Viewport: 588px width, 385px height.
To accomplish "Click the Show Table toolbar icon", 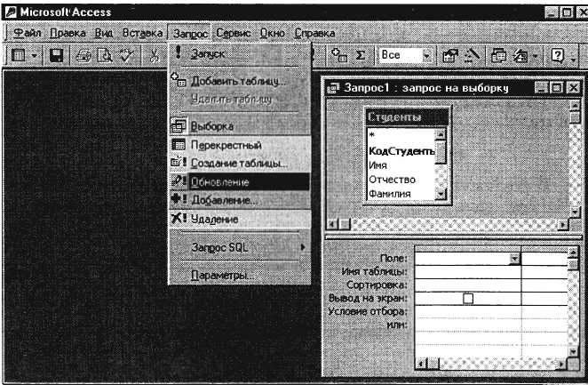I will coord(339,55).
